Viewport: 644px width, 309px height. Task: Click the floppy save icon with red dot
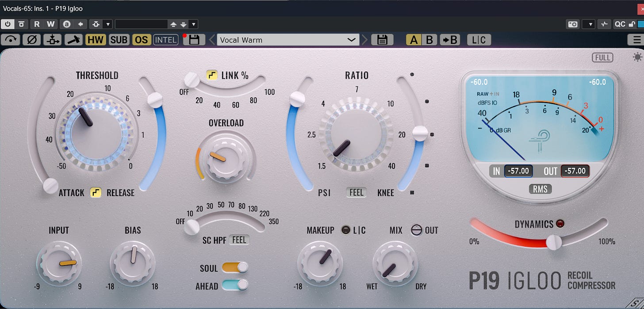point(193,40)
